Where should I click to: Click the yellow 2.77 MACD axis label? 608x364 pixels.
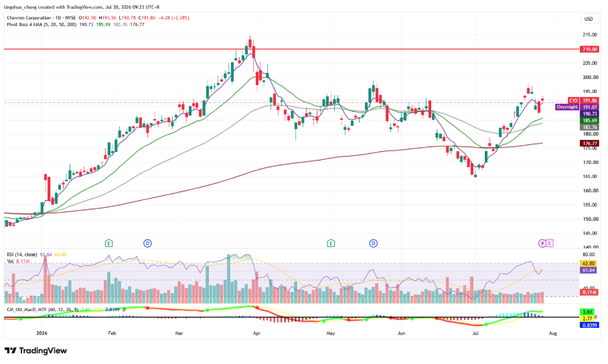(x=587, y=318)
